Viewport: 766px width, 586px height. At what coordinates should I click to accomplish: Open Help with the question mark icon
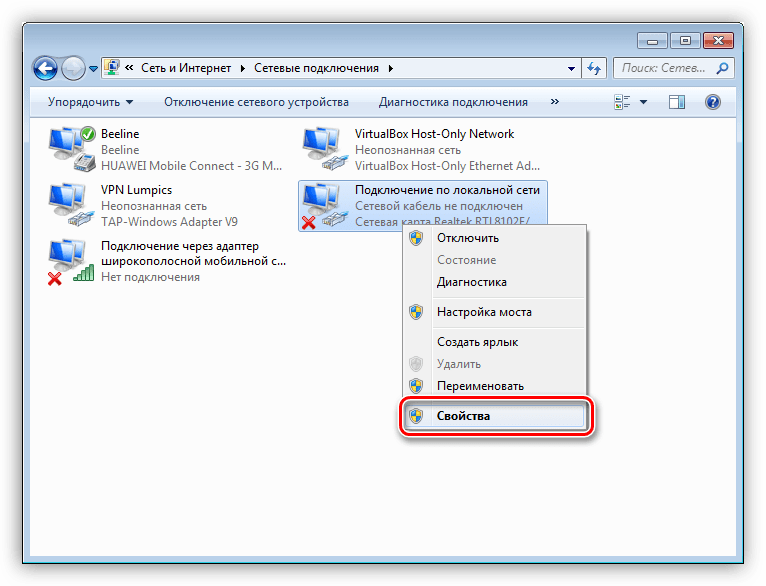(713, 102)
